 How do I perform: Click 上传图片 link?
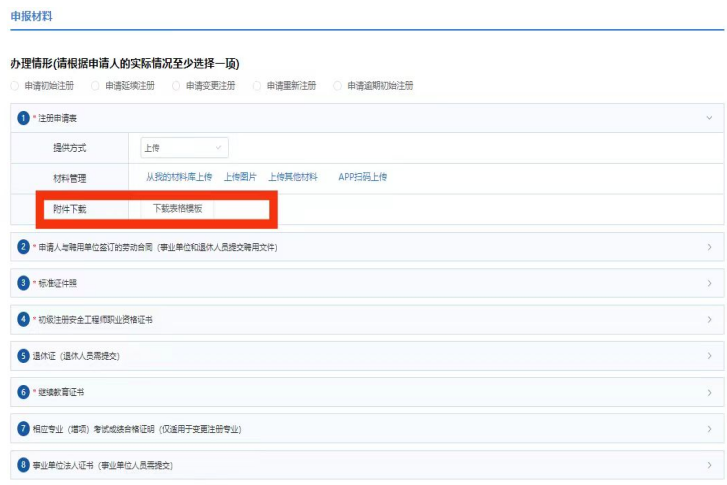tap(240, 177)
